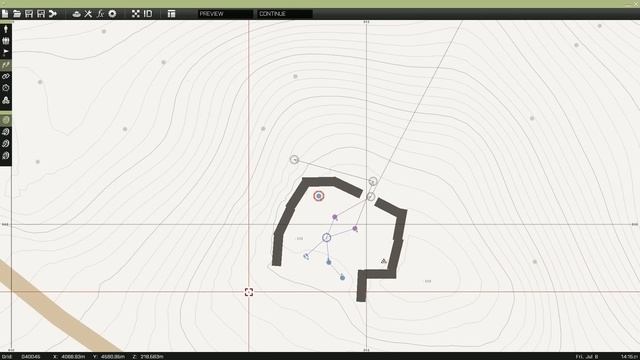Select the Synchronize chain-link mode icon
The image size is (640, 360).
(x=6, y=76)
